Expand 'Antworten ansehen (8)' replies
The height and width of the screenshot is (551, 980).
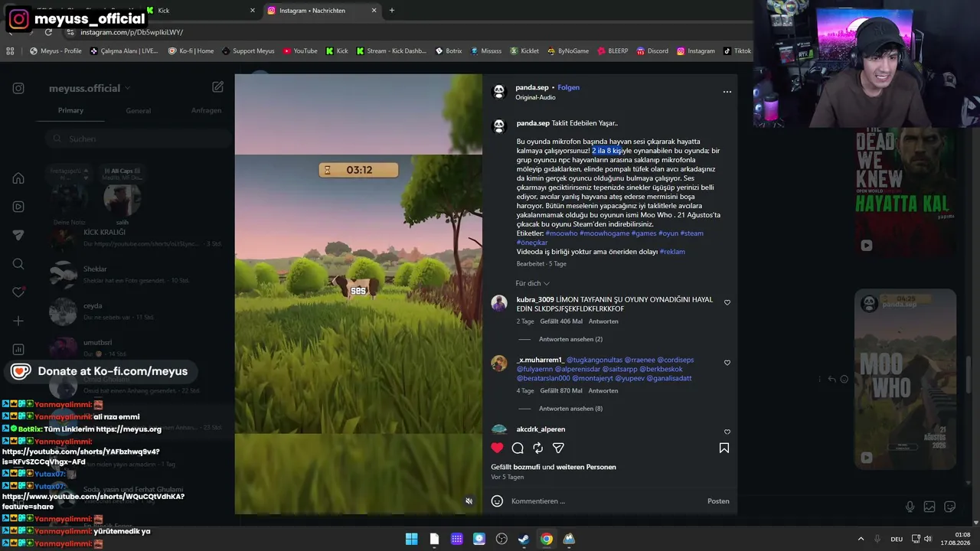(570, 409)
